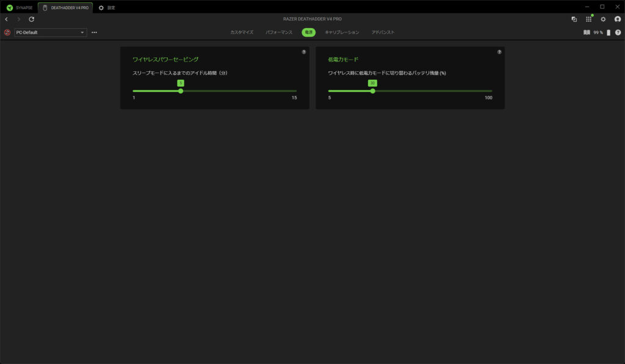Click the user guide book icon
The width and height of the screenshot is (625, 364).
coord(587,32)
